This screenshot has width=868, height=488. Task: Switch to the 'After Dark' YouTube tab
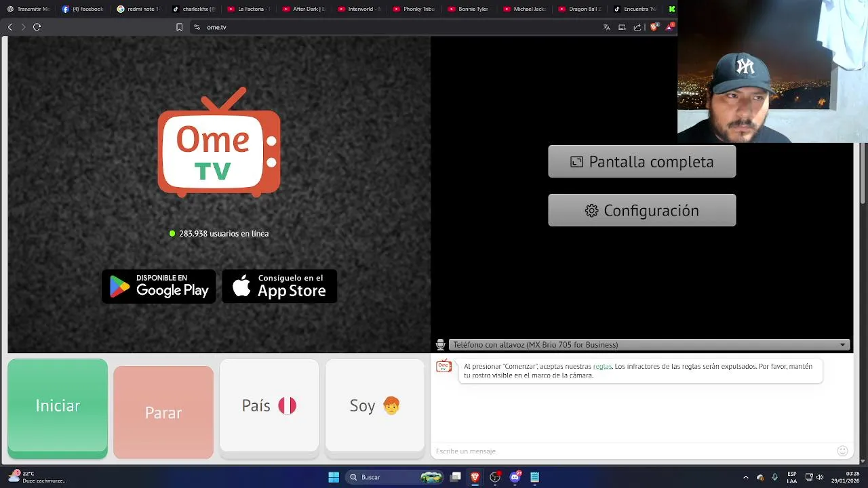coord(304,9)
